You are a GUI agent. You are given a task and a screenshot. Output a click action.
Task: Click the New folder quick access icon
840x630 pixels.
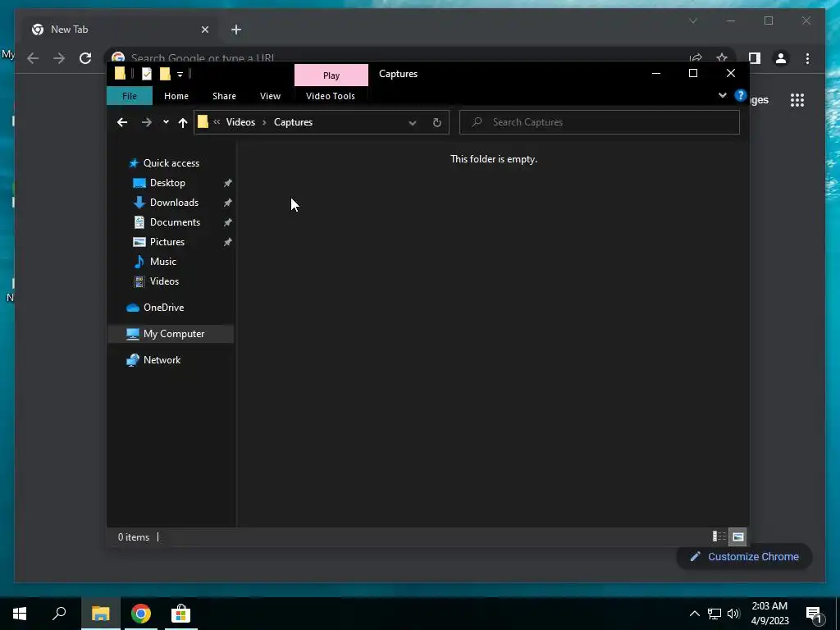[165, 73]
